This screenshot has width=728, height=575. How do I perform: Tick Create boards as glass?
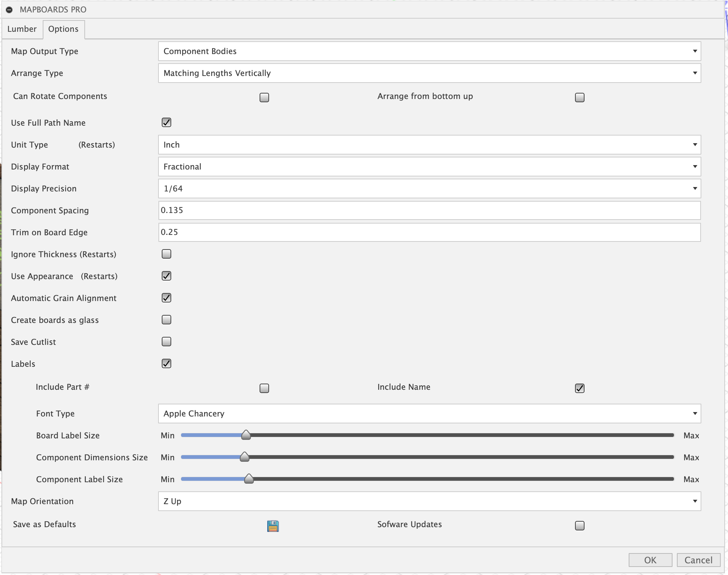point(166,320)
